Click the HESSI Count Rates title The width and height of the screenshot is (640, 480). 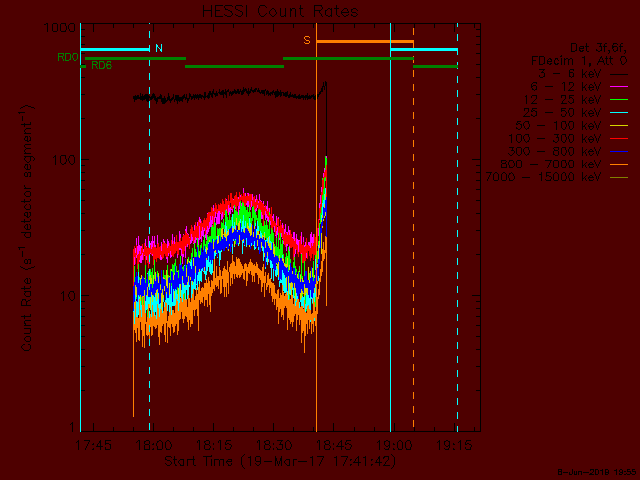(280, 11)
